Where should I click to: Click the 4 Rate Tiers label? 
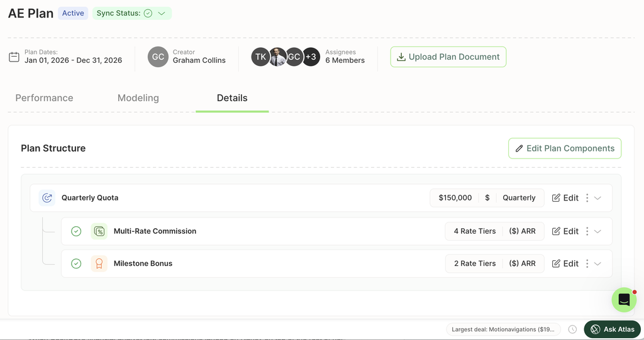click(475, 231)
